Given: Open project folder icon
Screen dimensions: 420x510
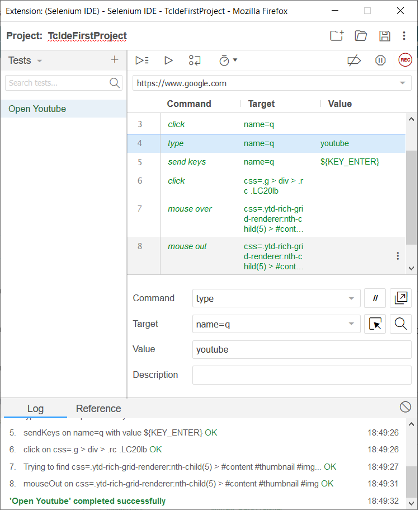Looking at the screenshot, I should click(361, 35).
